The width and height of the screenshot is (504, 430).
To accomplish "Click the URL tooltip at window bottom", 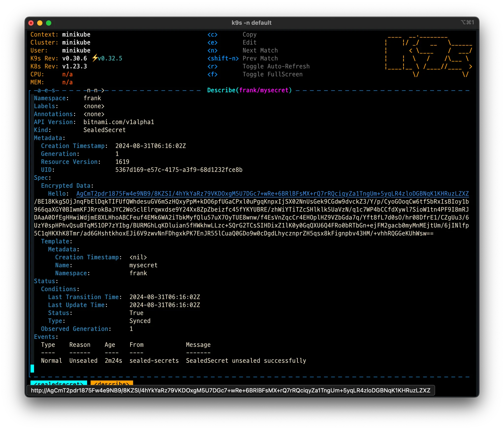I will [230, 390].
